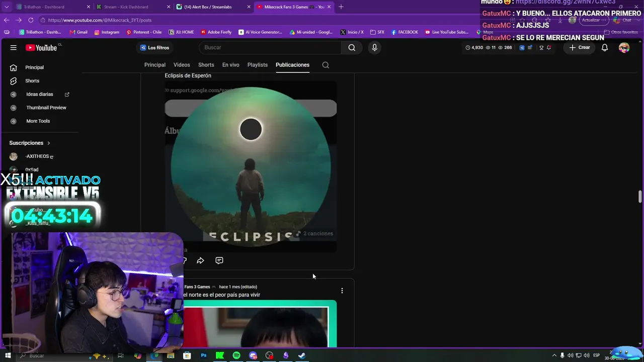Open the Eclipsis album post thumbnail
Viewport: 644px width, 362px height.
(251, 166)
